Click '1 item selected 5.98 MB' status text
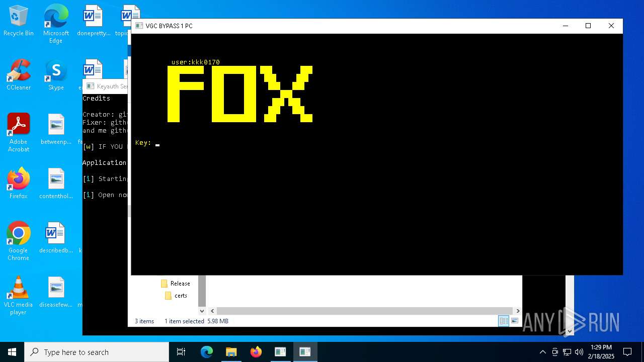 pyautogui.click(x=196, y=321)
